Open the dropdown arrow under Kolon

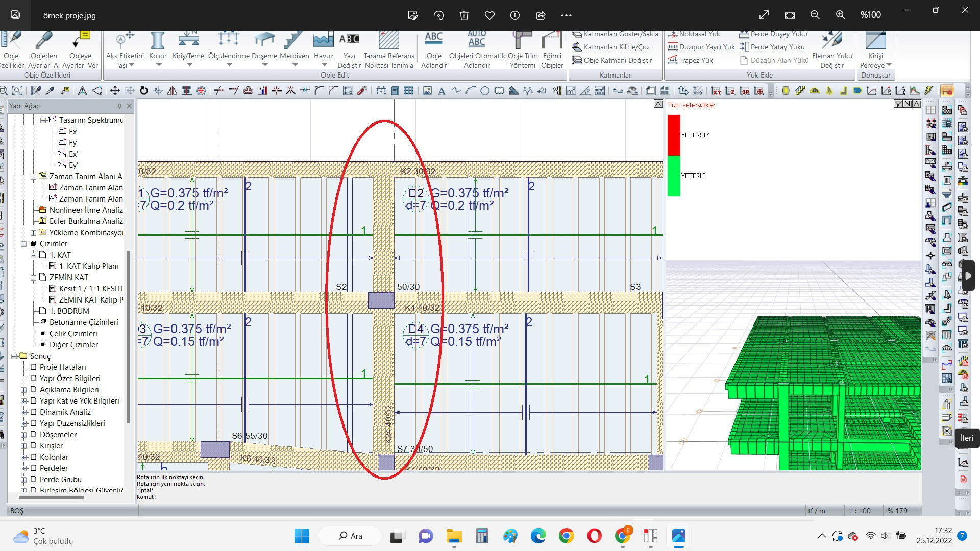click(158, 65)
